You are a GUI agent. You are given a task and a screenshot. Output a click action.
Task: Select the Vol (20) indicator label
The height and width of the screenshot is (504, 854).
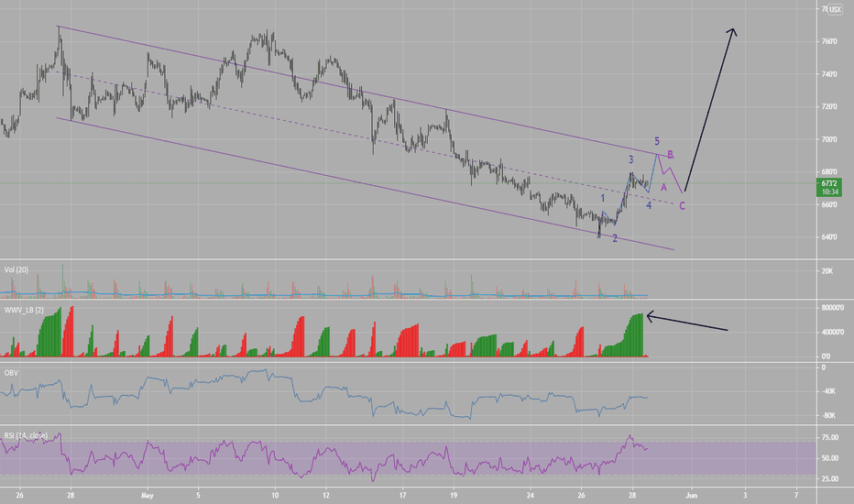[16, 269]
